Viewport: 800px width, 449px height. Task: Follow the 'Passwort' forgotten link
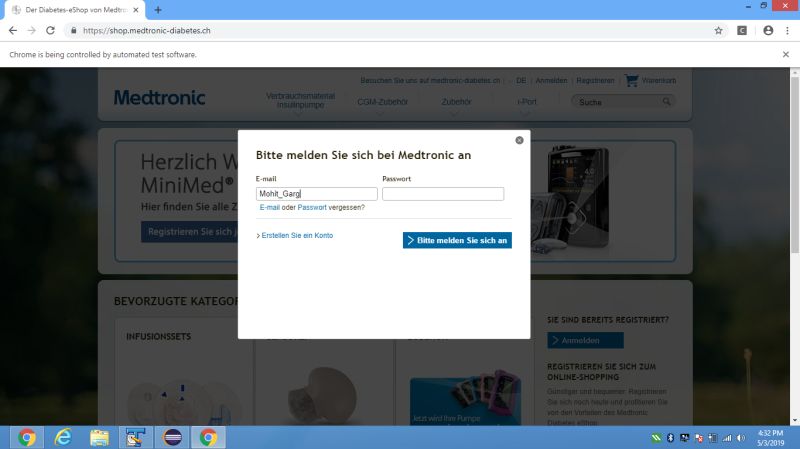click(x=312, y=208)
